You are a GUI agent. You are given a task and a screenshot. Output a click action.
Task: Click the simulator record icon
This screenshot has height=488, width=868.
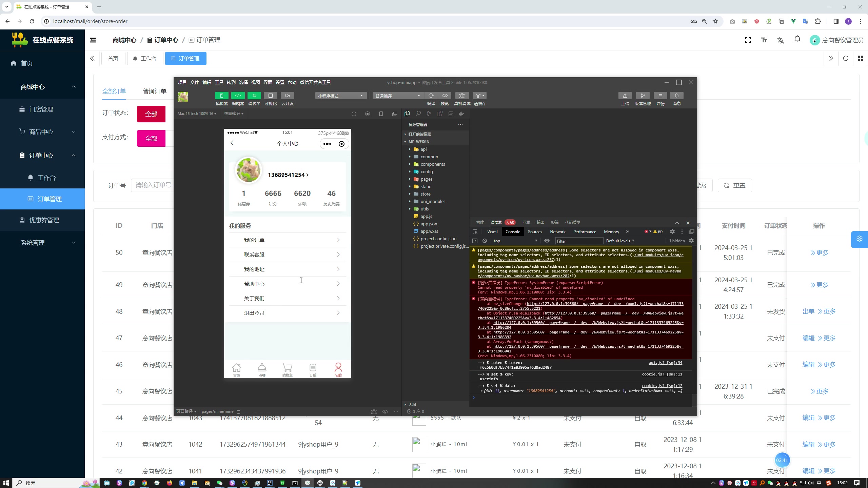tap(368, 114)
